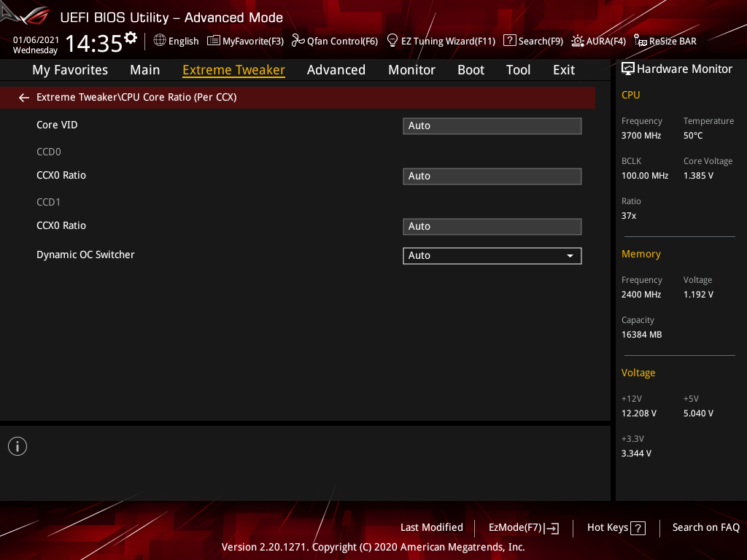Click the Search(F9) question mark icon
The width and height of the screenshot is (747, 560).
(509, 41)
